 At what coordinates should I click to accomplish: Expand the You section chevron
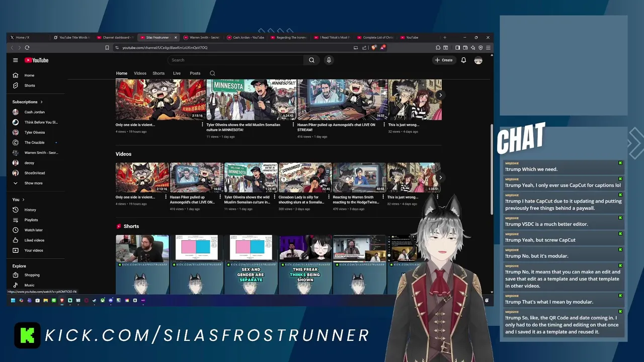click(x=24, y=200)
